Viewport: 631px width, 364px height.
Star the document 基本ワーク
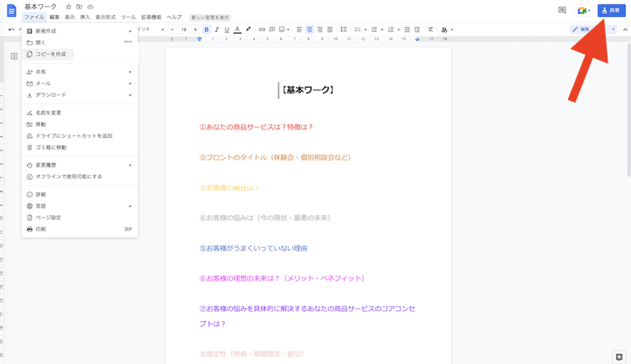(68, 7)
